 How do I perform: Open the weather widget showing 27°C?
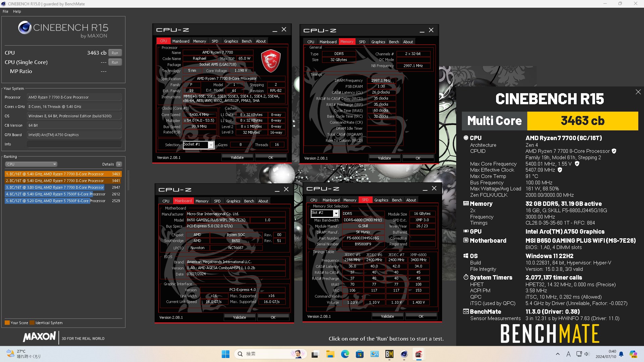click(x=23, y=354)
